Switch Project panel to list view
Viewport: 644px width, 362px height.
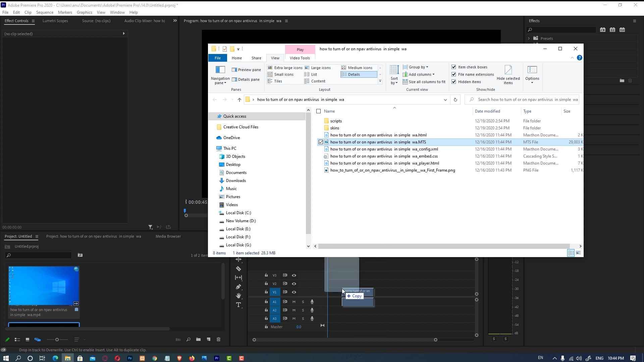[17, 340]
